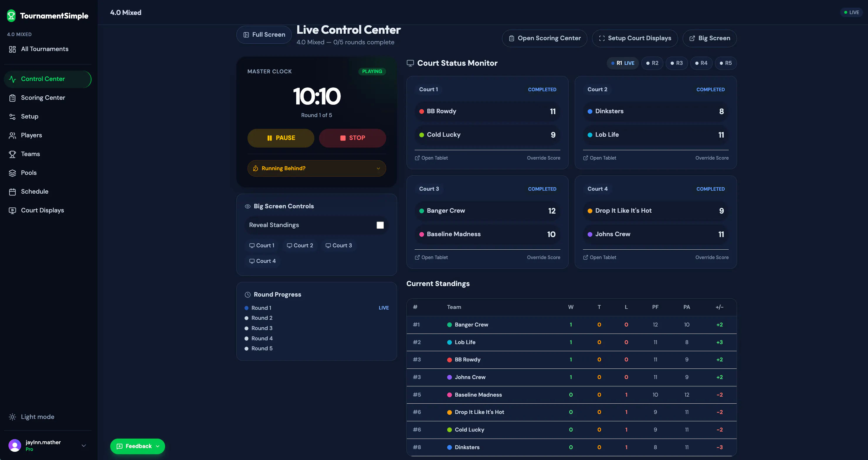
Task: Click the Teams trophy icon
Action: click(13, 154)
